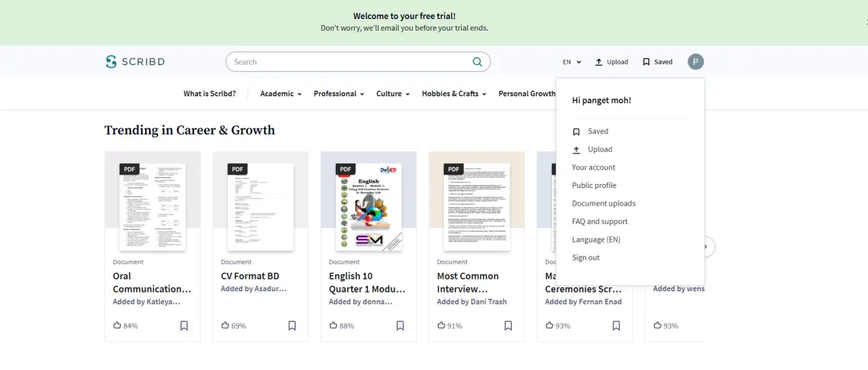Click thumbs-up icon on CV Format BD card

[x=225, y=325]
